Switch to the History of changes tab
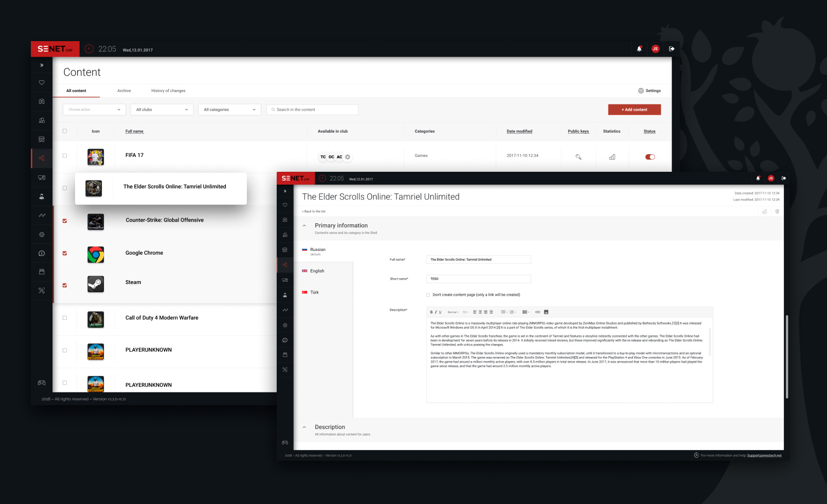The height and width of the screenshot is (504, 827). pyautogui.click(x=168, y=91)
